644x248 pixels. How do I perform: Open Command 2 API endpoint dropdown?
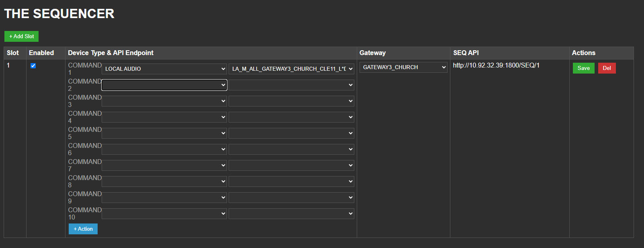(291, 85)
